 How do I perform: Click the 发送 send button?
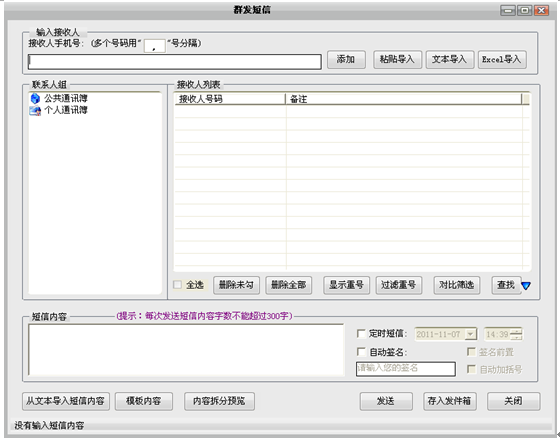[x=386, y=401]
